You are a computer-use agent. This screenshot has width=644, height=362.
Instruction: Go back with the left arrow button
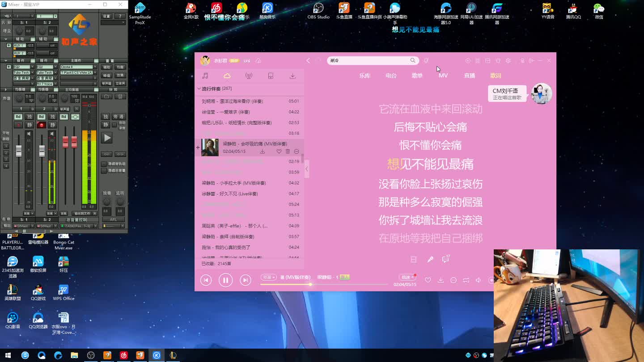pyautogui.click(x=308, y=60)
